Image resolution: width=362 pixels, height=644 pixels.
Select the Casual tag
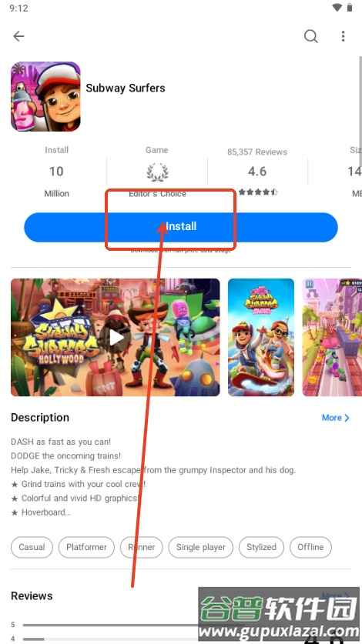(32, 547)
